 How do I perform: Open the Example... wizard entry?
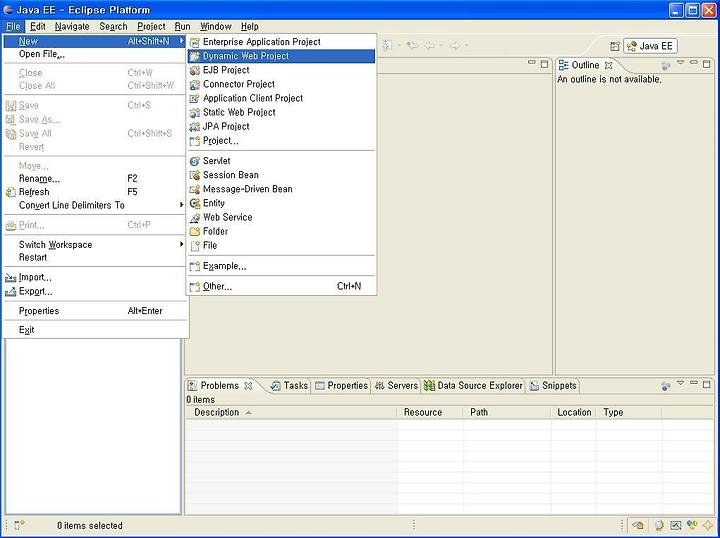(281, 266)
